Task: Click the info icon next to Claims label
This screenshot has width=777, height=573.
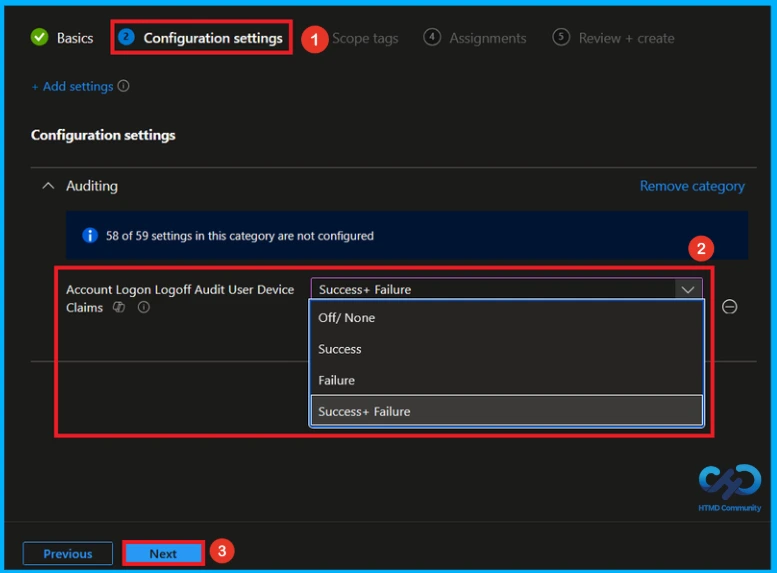Action: [x=144, y=307]
